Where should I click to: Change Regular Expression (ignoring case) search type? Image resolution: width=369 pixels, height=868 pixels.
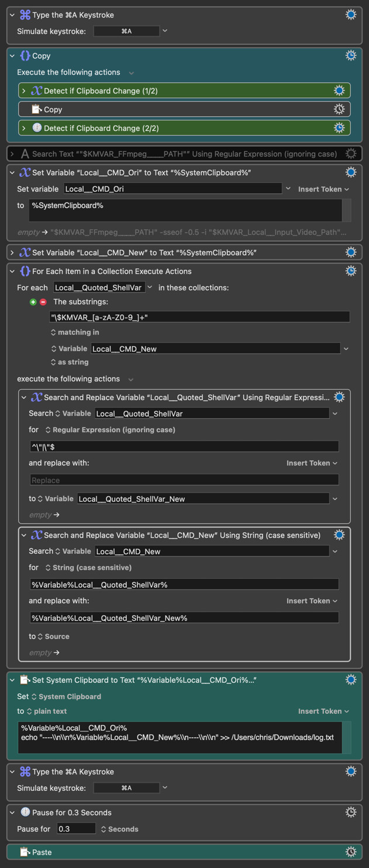click(110, 430)
